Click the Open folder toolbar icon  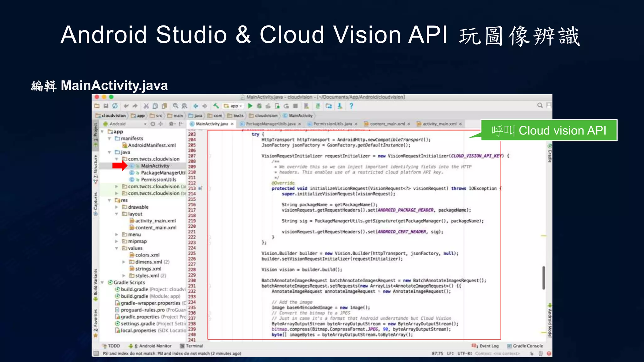tap(97, 106)
